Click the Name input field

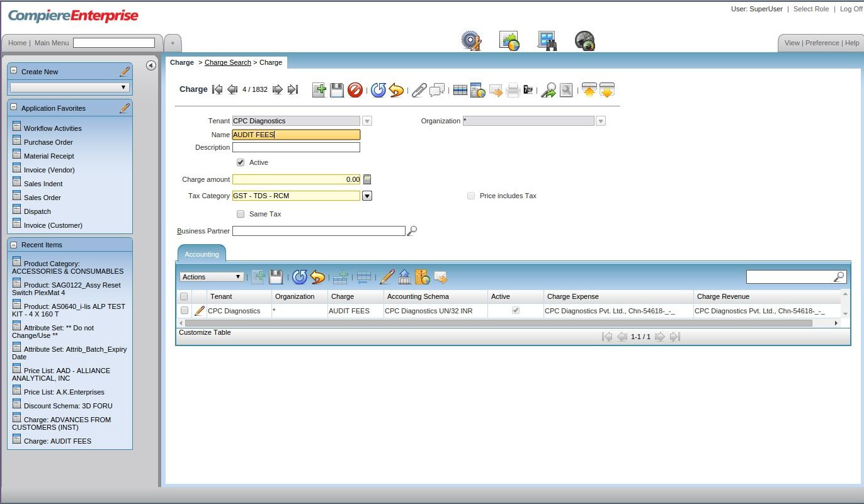tap(296, 135)
